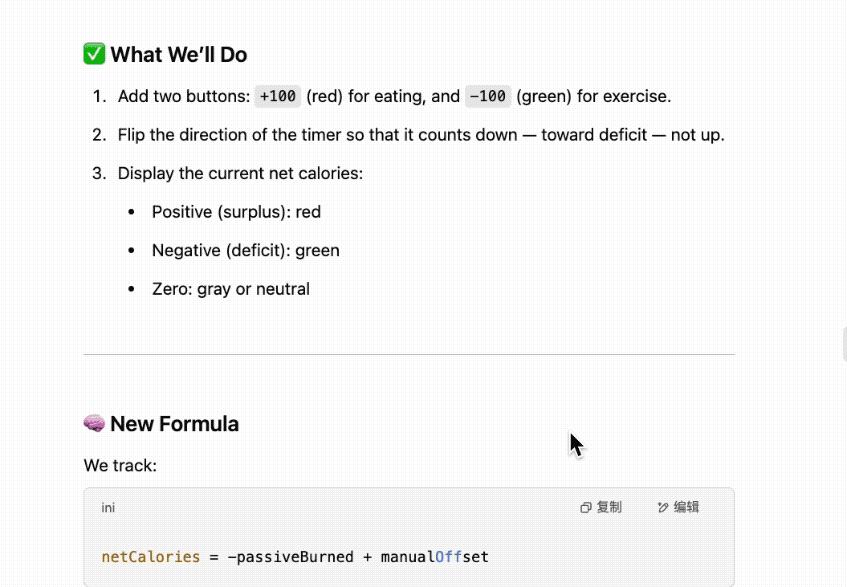The height and width of the screenshot is (587, 847).
Task: Click the "ini" language label in code block
Action: pos(108,508)
